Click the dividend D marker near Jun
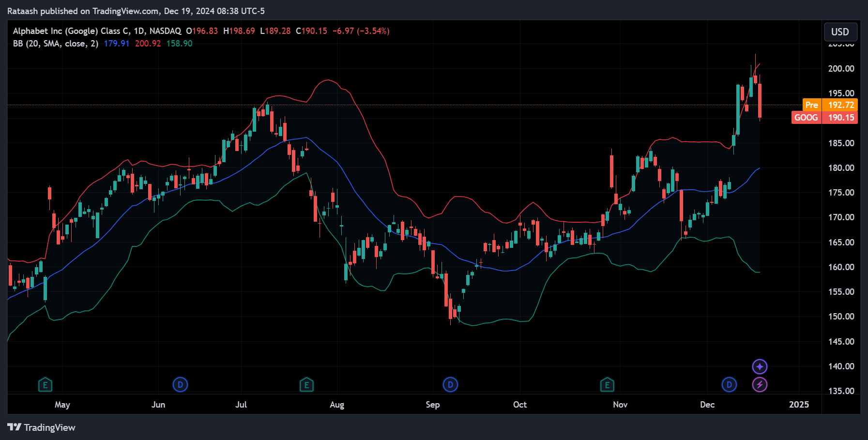The image size is (868, 440). click(180, 385)
